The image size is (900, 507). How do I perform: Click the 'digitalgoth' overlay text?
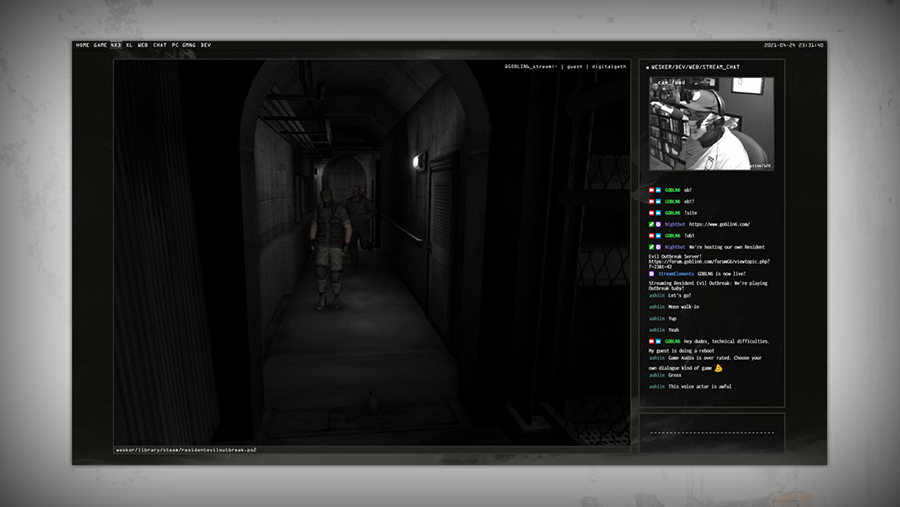(609, 67)
